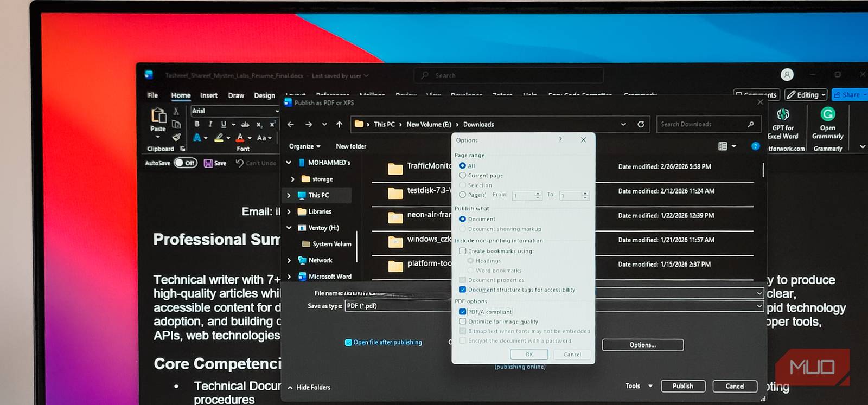Open the user account avatar icon
868x405 pixels.
point(787,75)
